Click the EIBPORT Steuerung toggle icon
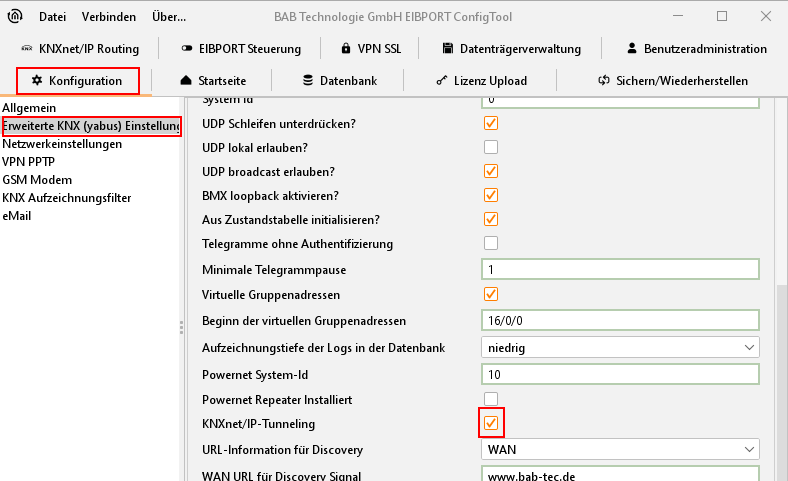 [x=187, y=48]
